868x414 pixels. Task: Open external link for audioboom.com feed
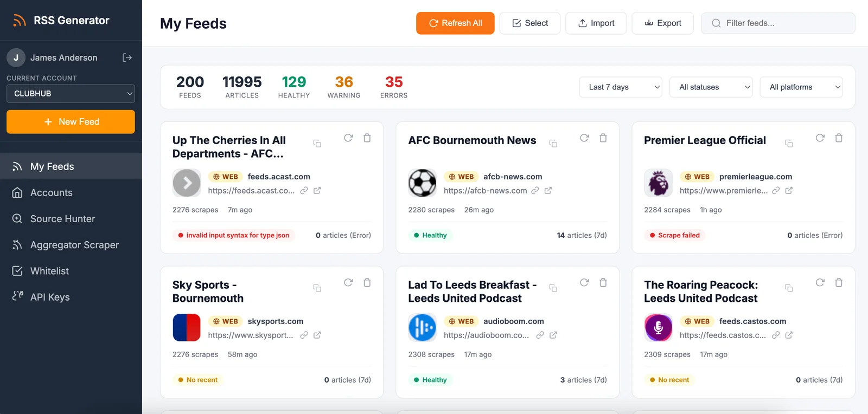coord(553,335)
